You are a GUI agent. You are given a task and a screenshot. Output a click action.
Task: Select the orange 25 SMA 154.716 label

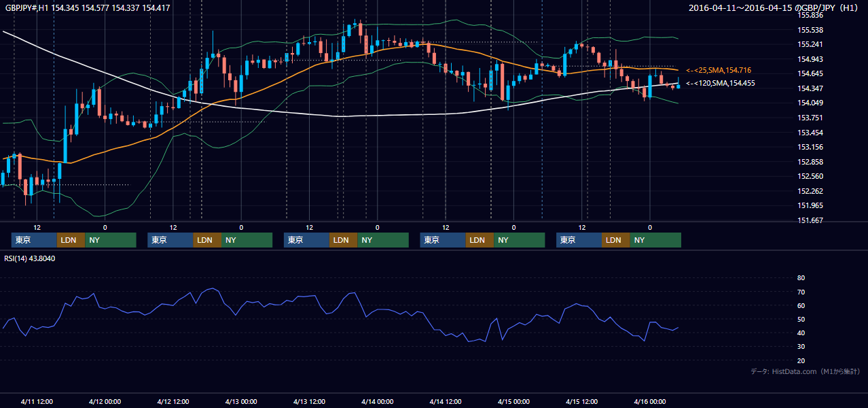719,70
